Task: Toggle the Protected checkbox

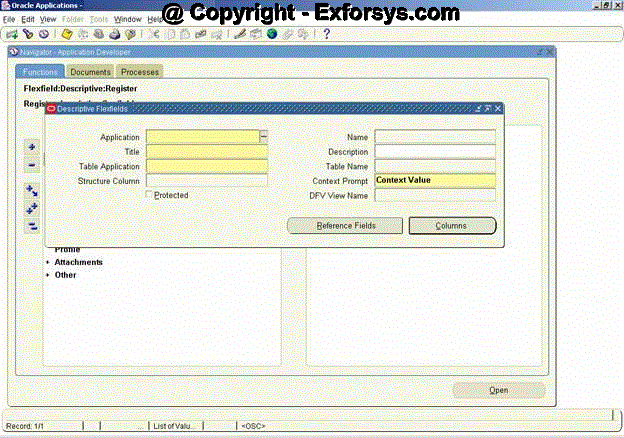Action: coord(149,195)
